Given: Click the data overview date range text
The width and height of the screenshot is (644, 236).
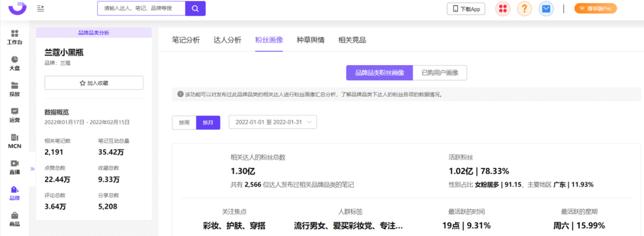Looking at the screenshot, I should pyautogui.click(x=87, y=122).
